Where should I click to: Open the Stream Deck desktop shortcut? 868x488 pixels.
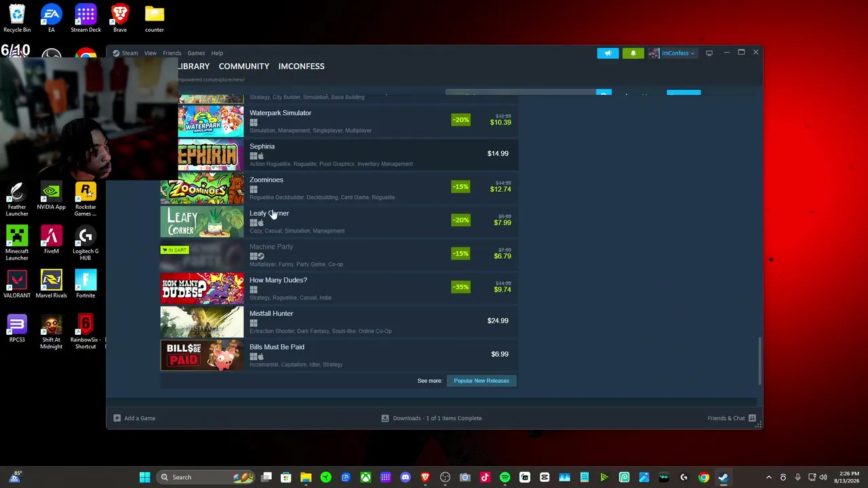pyautogui.click(x=85, y=18)
